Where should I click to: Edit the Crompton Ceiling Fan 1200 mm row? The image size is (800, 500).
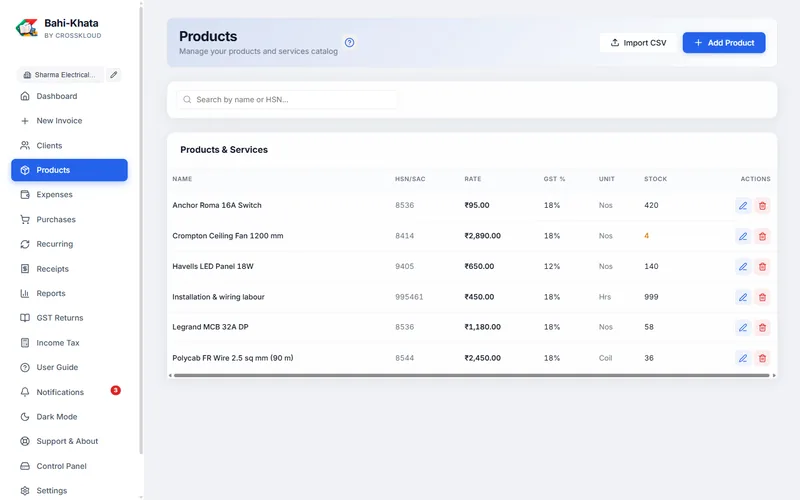point(743,236)
